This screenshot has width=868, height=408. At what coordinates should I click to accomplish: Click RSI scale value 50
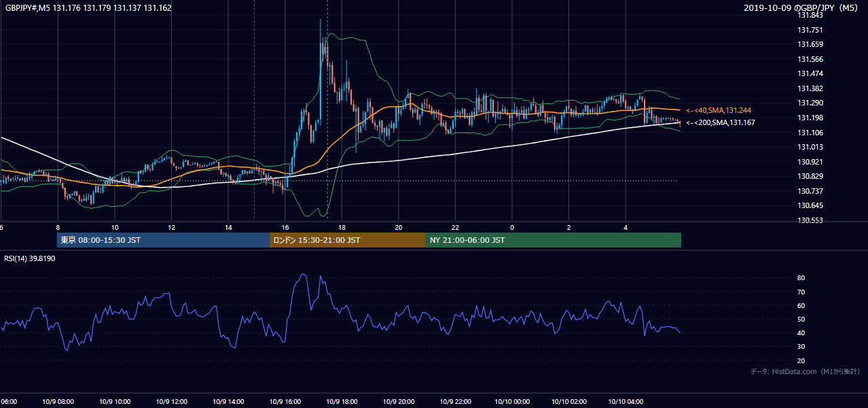click(x=801, y=319)
